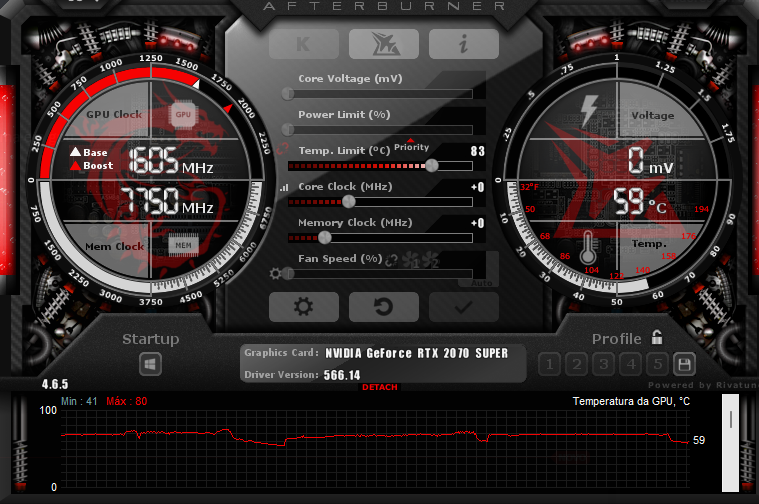Open the Kombustor stress test (K) button
The image size is (759, 504).
coord(304,44)
